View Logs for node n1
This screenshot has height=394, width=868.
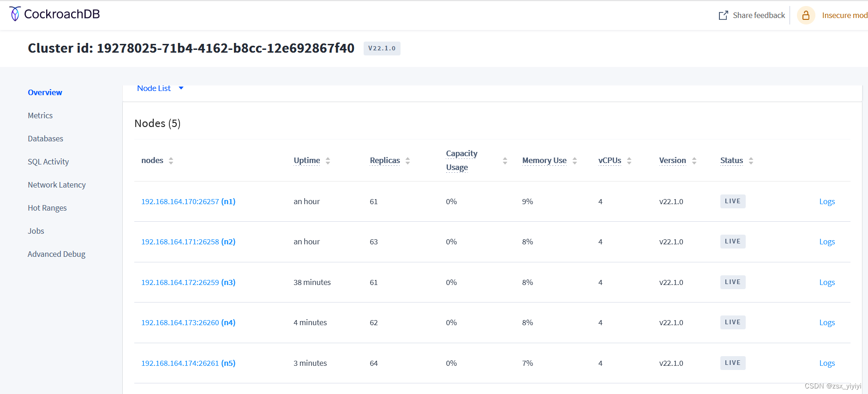click(x=827, y=201)
